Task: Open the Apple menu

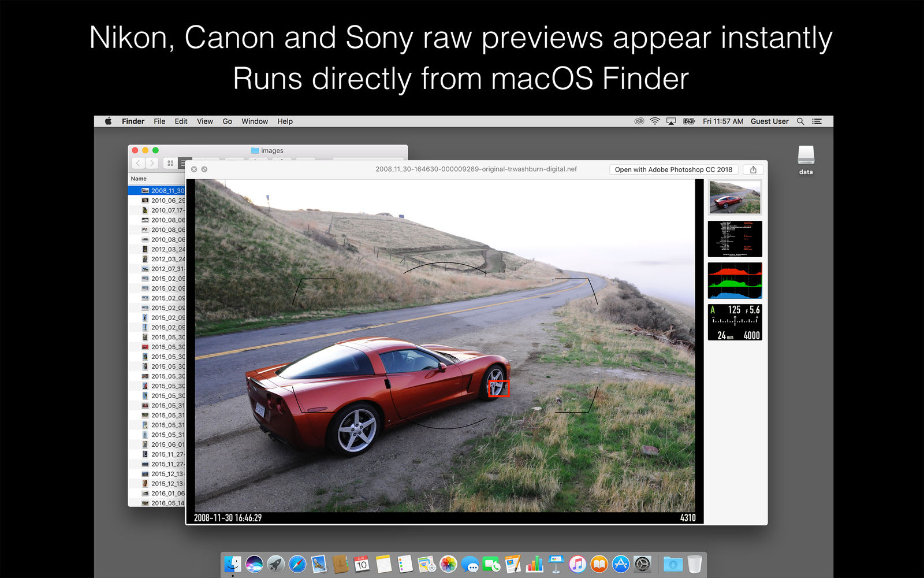Action: [108, 121]
